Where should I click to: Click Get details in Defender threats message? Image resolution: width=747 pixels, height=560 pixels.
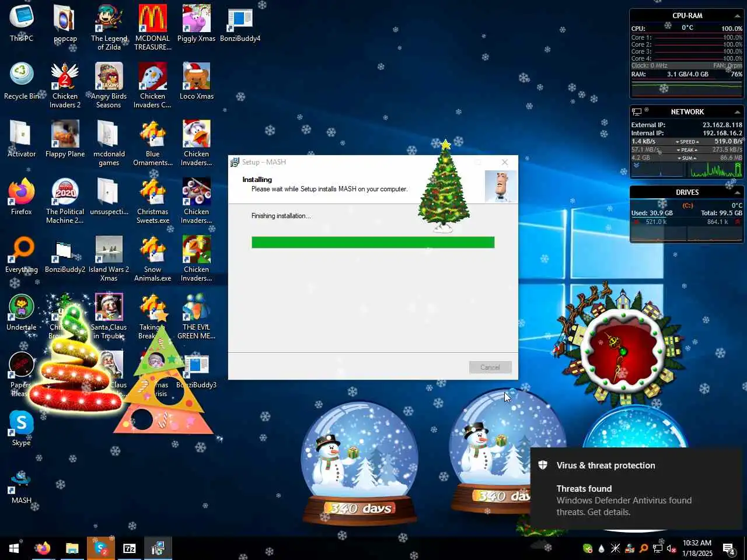[609, 512]
